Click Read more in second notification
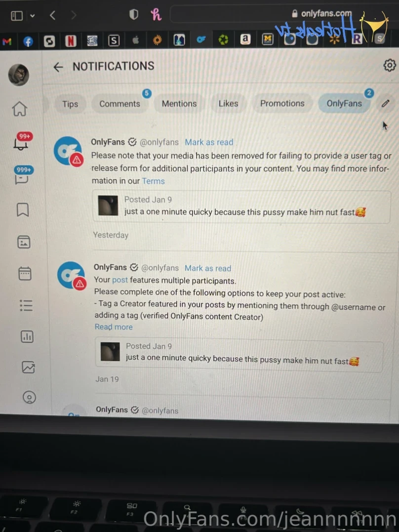399x532 pixels. [x=114, y=327]
